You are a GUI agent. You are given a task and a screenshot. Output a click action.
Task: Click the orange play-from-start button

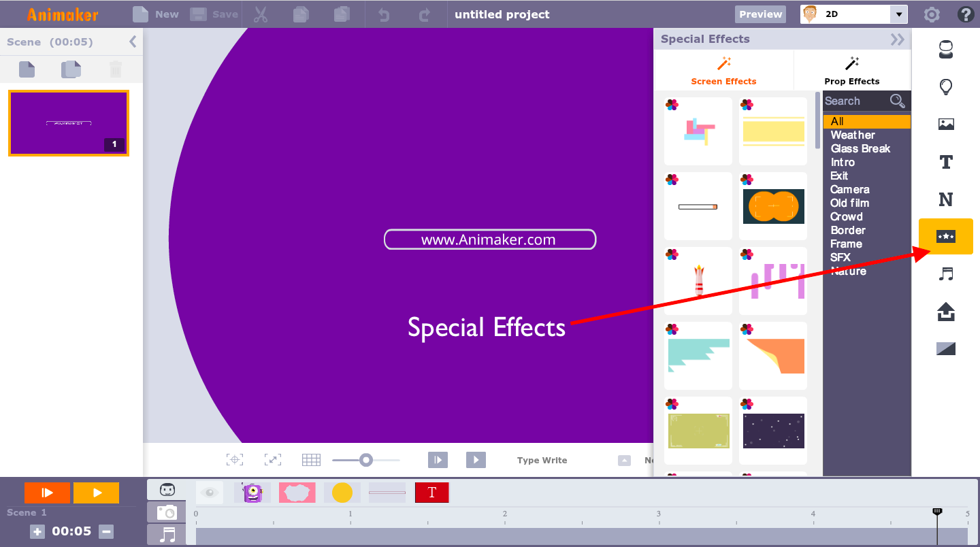tap(47, 493)
